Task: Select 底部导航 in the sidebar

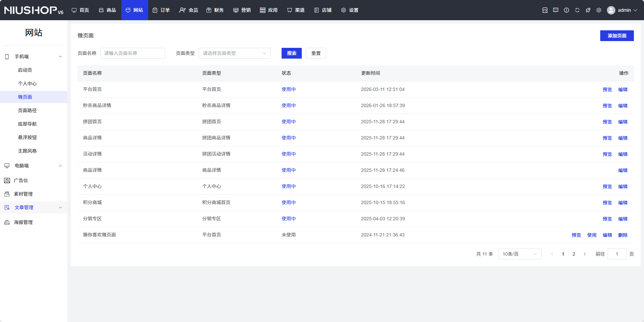Action: coord(27,124)
